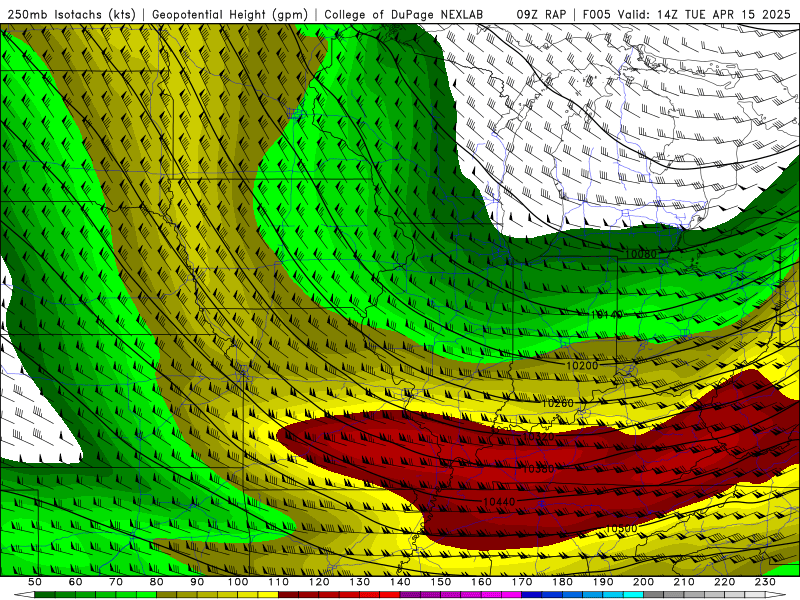Click the 10500 height contour label
The width and height of the screenshot is (800, 600).
(621, 529)
